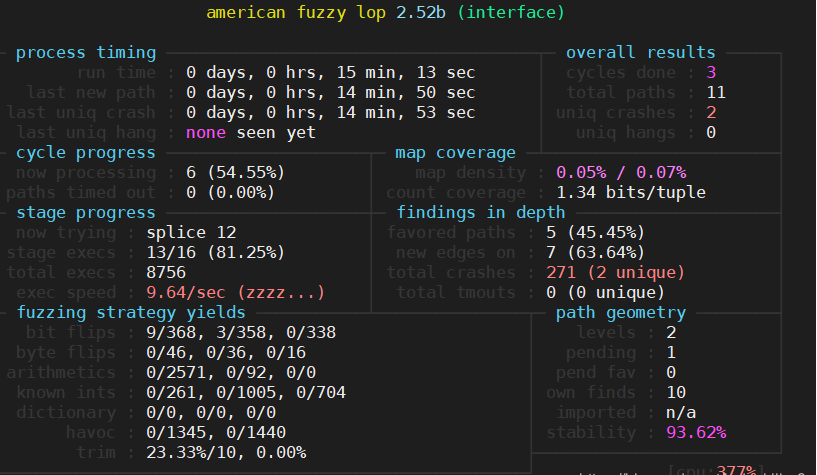This screenshot has height=475, width=817.
Task: Click the levels value 2
Action: (671, 332)
